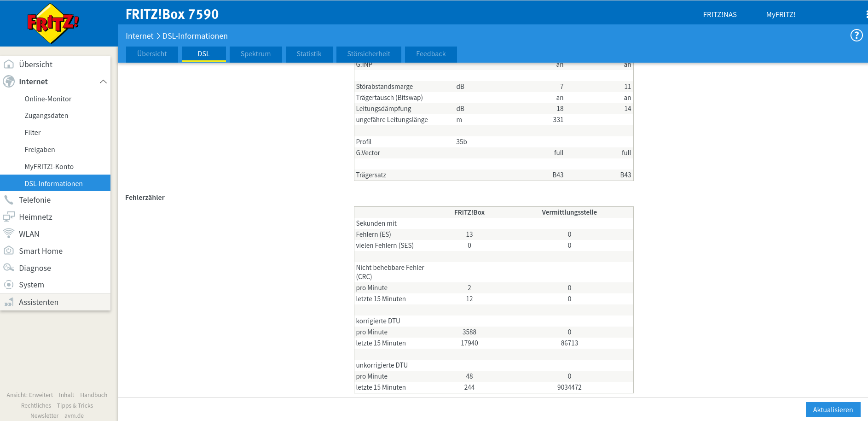The image size is (868, 421).
Task: Open the Statistik tab
Action: pyautogui.click(x=309, y=54)
